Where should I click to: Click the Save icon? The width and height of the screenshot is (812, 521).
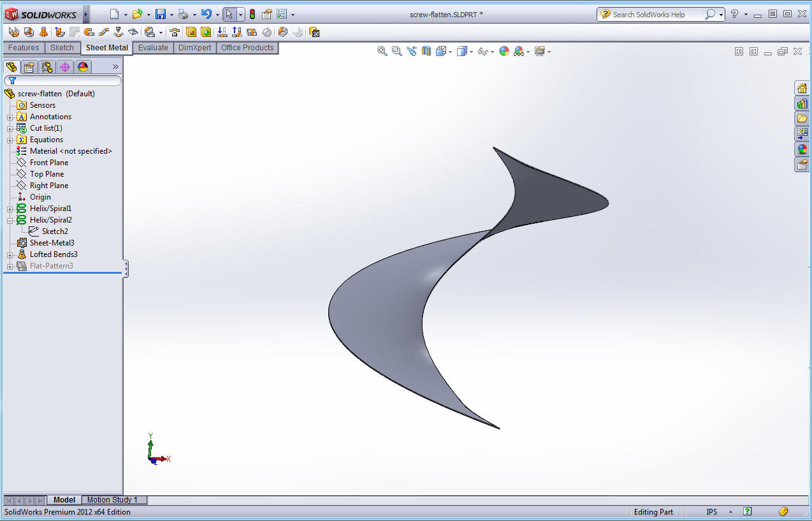point(161,14)
